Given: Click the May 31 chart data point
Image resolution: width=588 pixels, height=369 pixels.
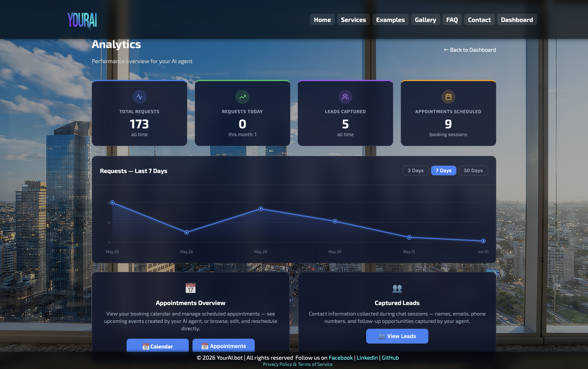Looking at the screenshot, I should click(409, 237).
